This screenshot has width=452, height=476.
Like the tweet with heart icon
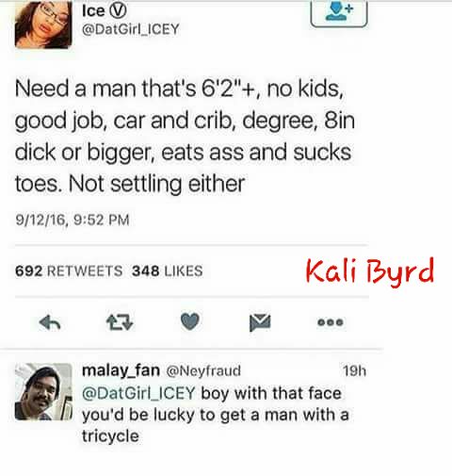pyautogui.click(x=190, y=321)
